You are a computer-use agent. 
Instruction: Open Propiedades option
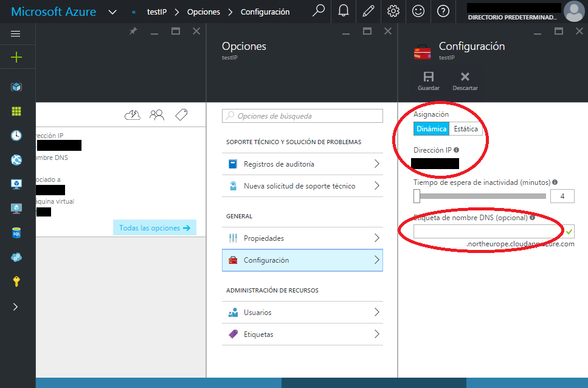point(302,238)
